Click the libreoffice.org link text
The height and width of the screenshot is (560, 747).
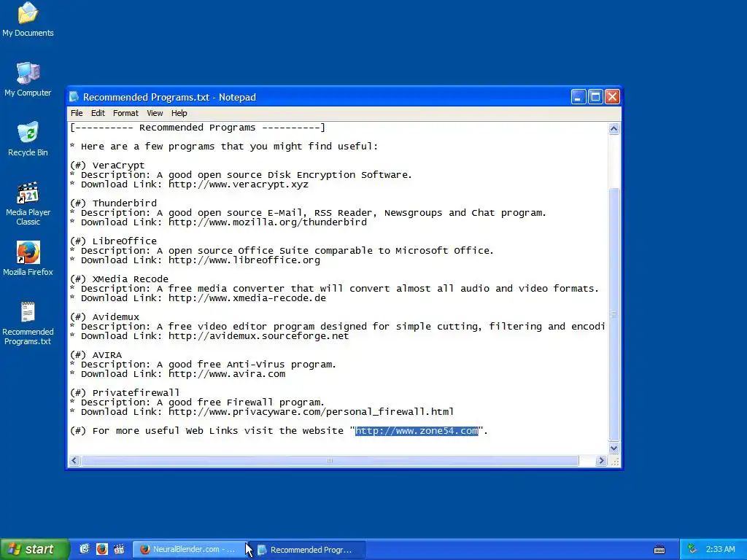(x=244, y=260)
